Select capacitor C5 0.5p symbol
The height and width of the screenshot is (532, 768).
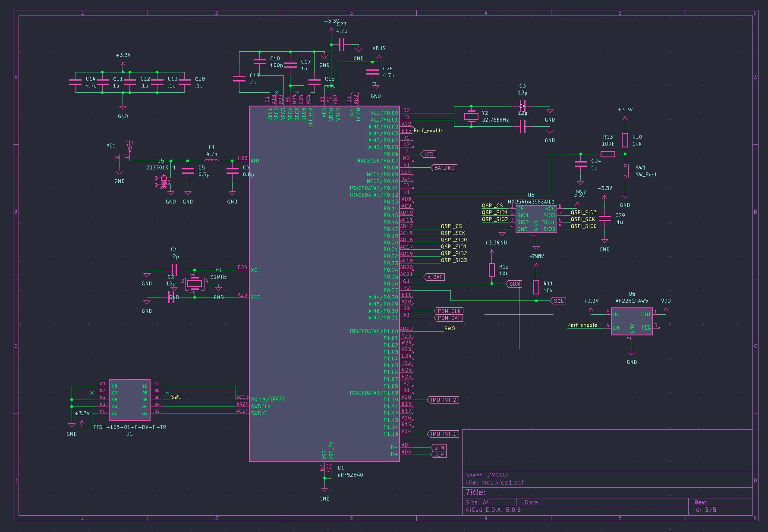tap(188, 171)
